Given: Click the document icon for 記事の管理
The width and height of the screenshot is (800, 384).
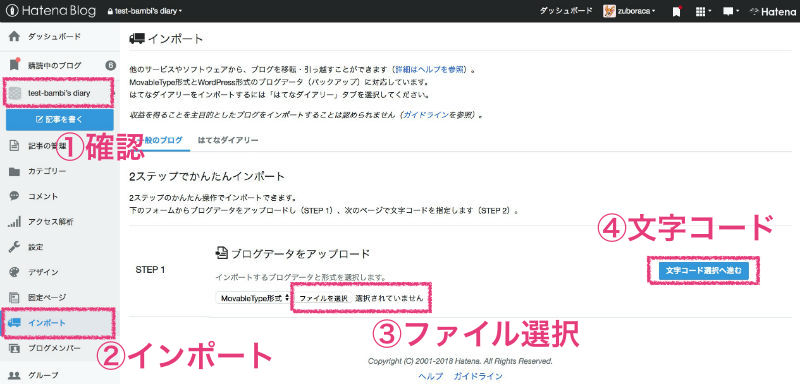Looking at the screenshot, I should 14,146.
